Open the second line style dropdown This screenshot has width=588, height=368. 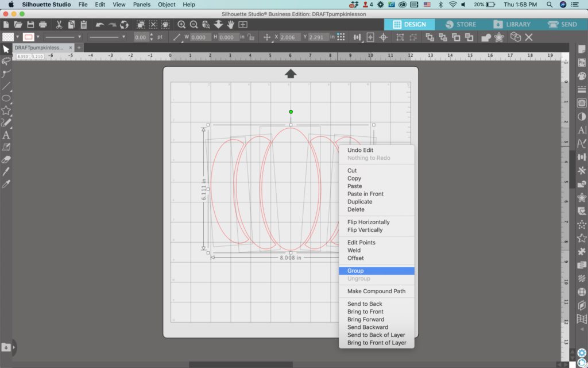click(x=107, y=37)
